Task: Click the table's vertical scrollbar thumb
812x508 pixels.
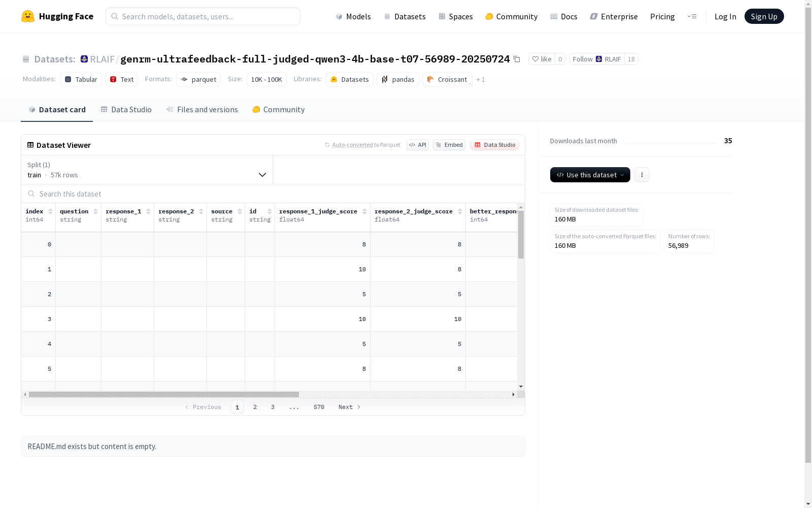Action: 521,235
